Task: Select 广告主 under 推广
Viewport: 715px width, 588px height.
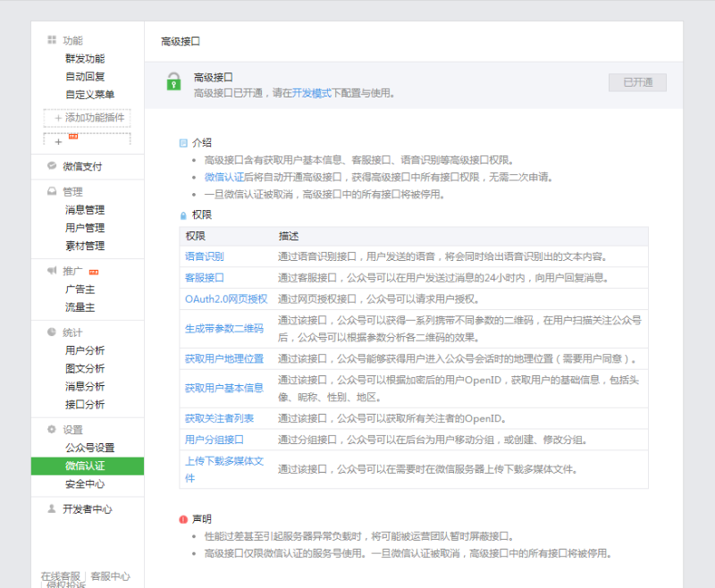Action: pos(80,289)
